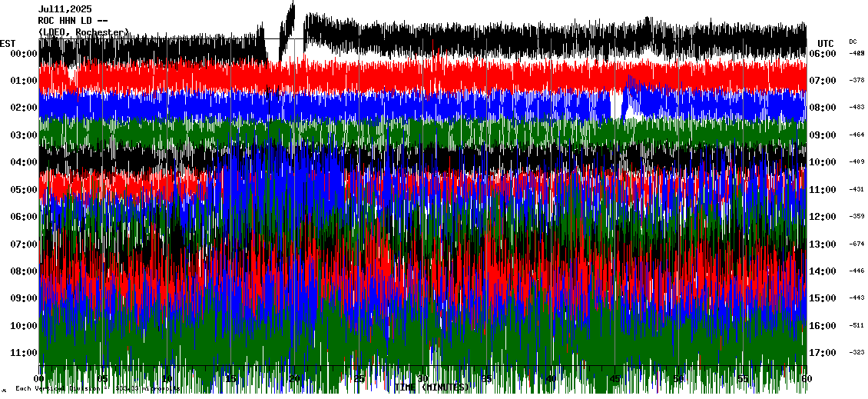
Task: Click the 06:00 UTC row label
Action: point(823,54)
